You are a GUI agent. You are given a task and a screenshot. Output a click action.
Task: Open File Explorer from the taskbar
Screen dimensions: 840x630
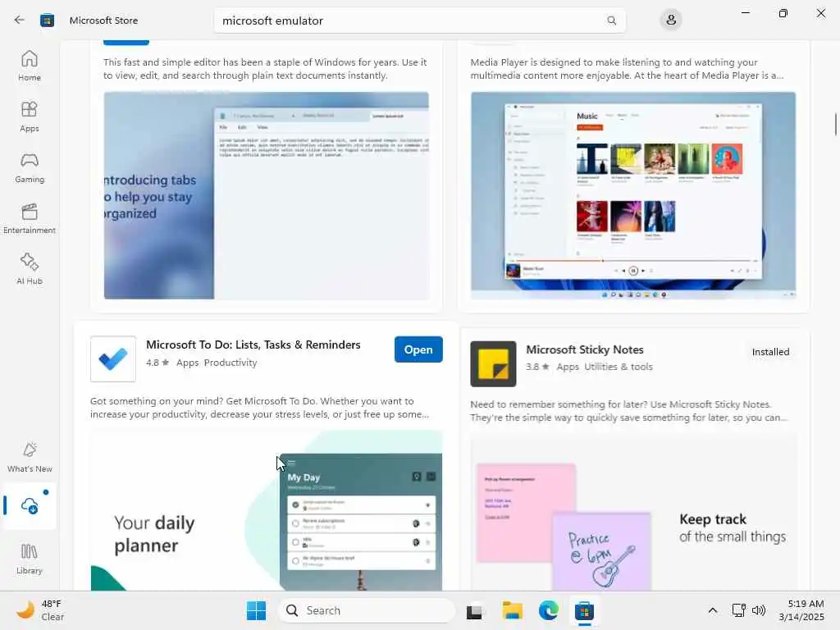tap(512, 610)
